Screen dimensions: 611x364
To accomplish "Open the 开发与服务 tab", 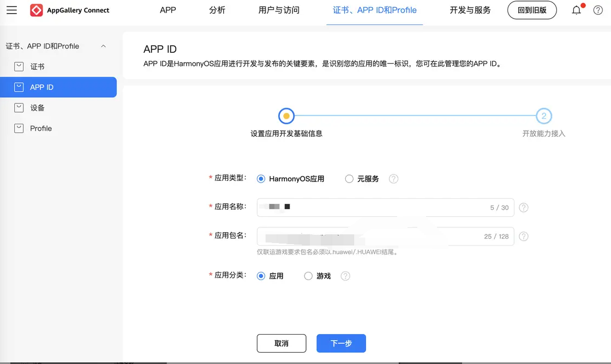I will pyautogui.click(x=470, y=10).
